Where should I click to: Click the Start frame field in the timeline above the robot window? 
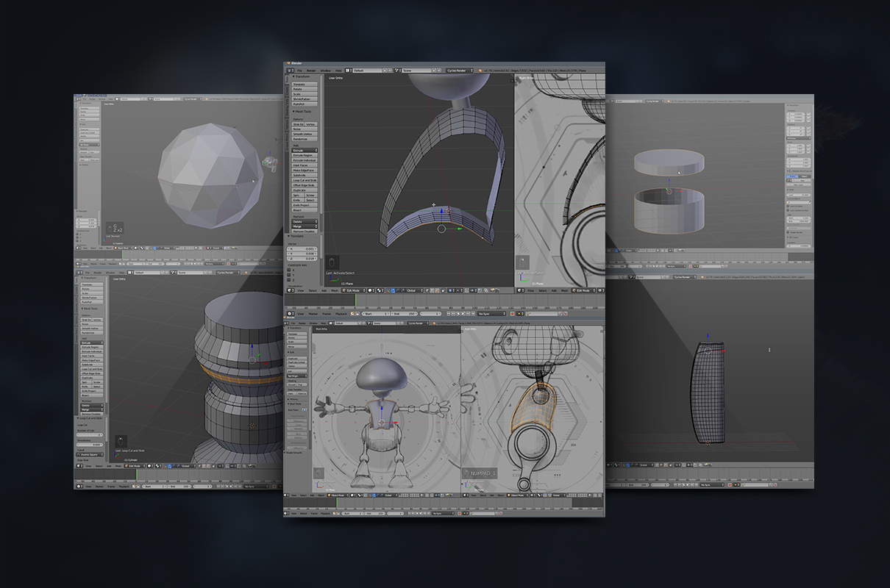(375, 313)
